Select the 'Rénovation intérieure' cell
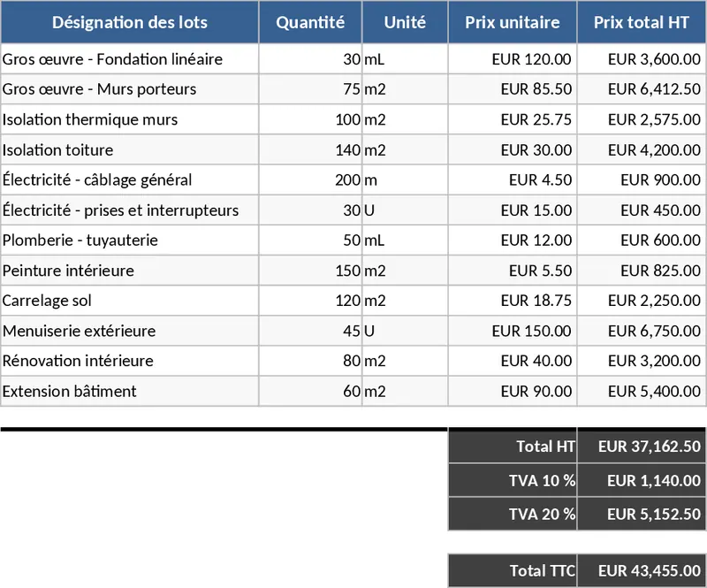This screenshot has height=588, width=707. [79, 361]
